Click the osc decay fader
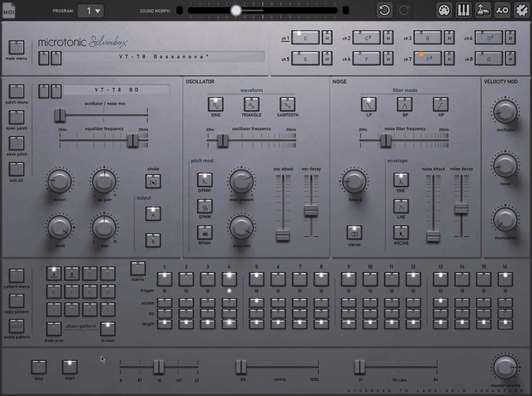The height and width of the screenshot is (396, 532). click(311, 211)
